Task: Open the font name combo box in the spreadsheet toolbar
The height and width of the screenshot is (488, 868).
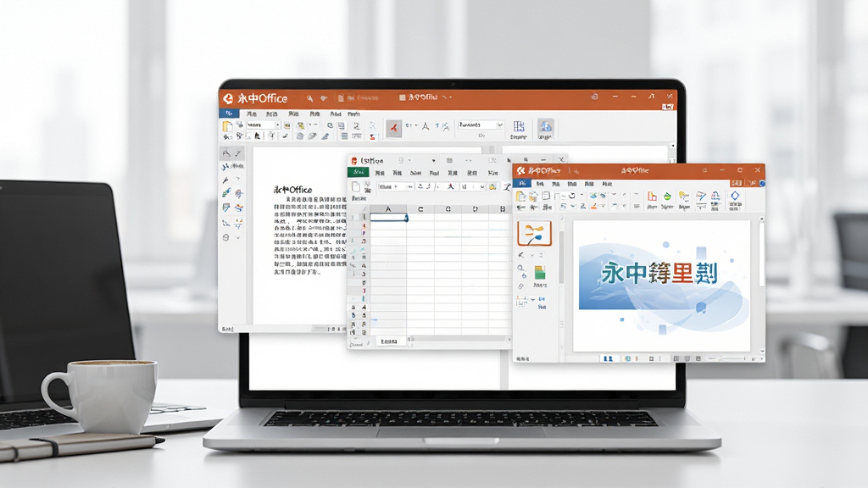Action: (396, 187)
